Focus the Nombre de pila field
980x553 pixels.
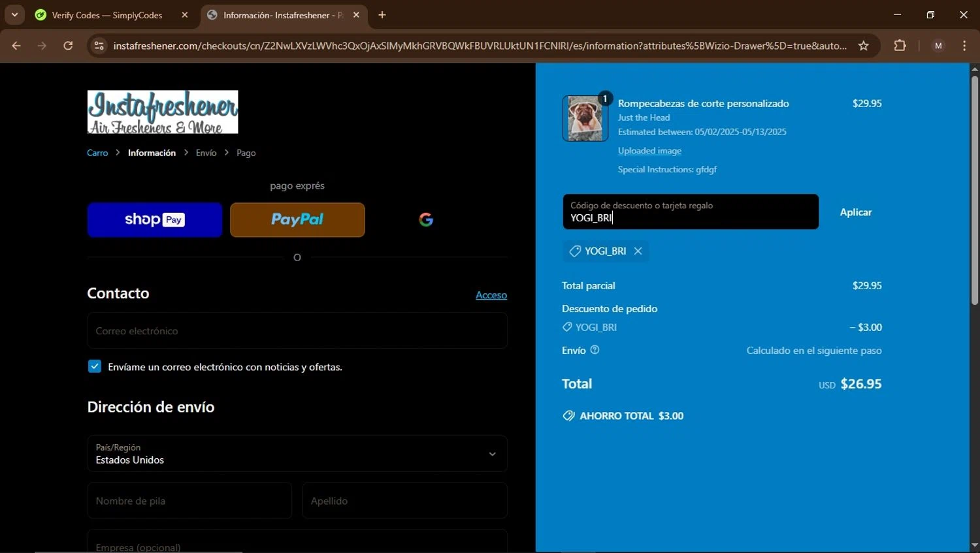(189, 501)
